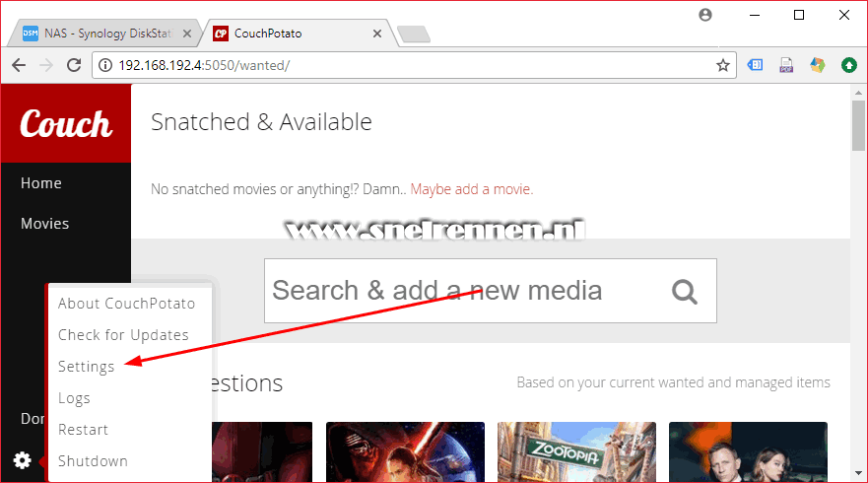Image resolution: width=868 pixels, height=483 pixels.
Task: Select Shutdown from the gear menu
Action: pyautogui.click(x=93, y=461)
